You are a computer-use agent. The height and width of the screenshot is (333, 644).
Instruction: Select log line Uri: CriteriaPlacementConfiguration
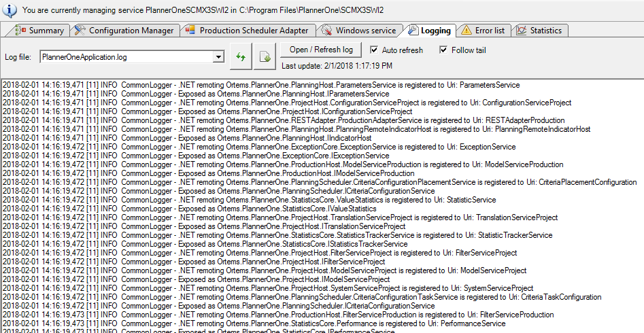(320, 182)
